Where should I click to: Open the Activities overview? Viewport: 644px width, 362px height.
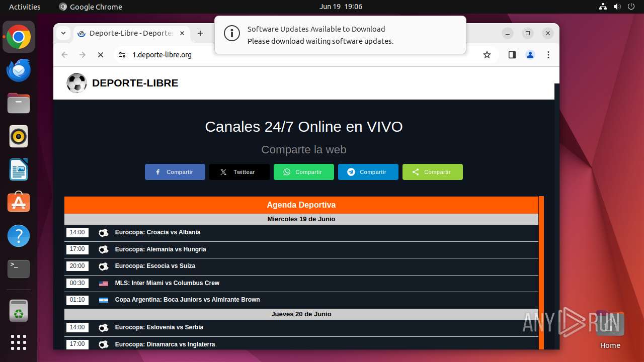pos(25,7)
